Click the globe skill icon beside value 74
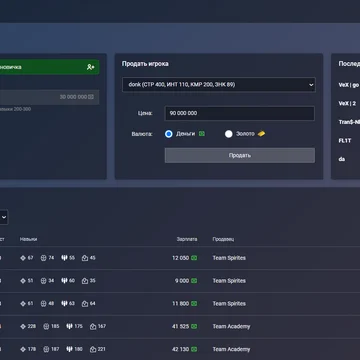 click(x=43, y=258)
